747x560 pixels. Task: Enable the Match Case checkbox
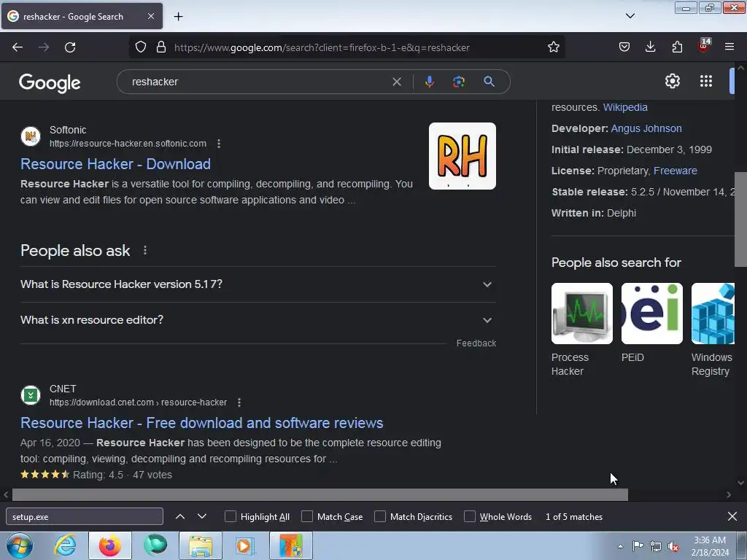click(307, 517)
